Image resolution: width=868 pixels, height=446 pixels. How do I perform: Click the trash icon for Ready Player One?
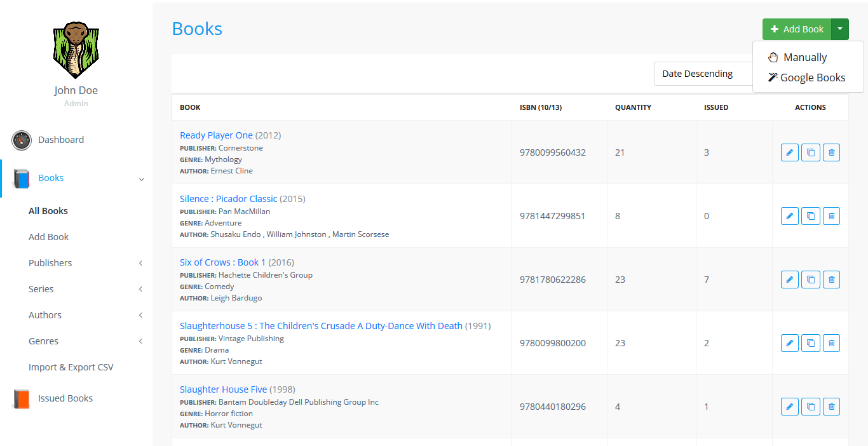831,152
